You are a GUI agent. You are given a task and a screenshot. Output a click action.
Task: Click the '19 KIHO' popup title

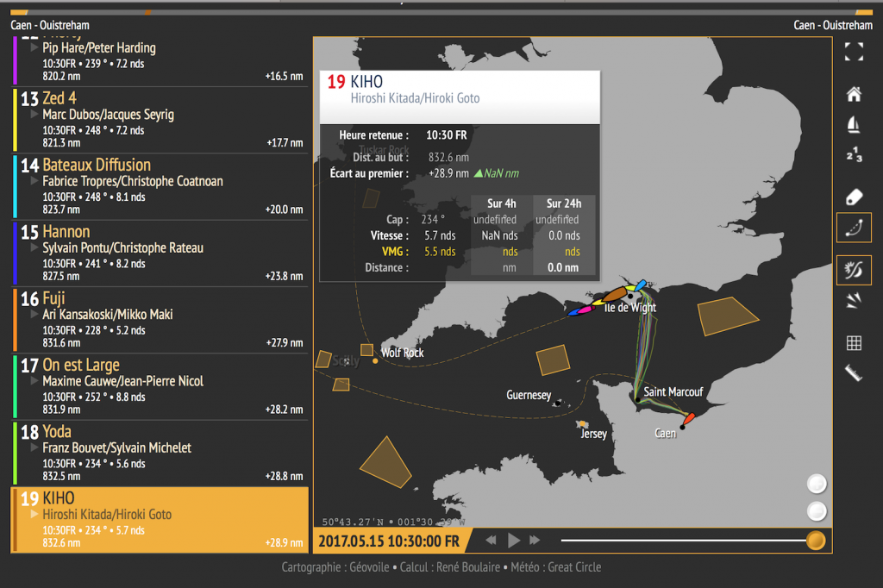pos(355,82)
